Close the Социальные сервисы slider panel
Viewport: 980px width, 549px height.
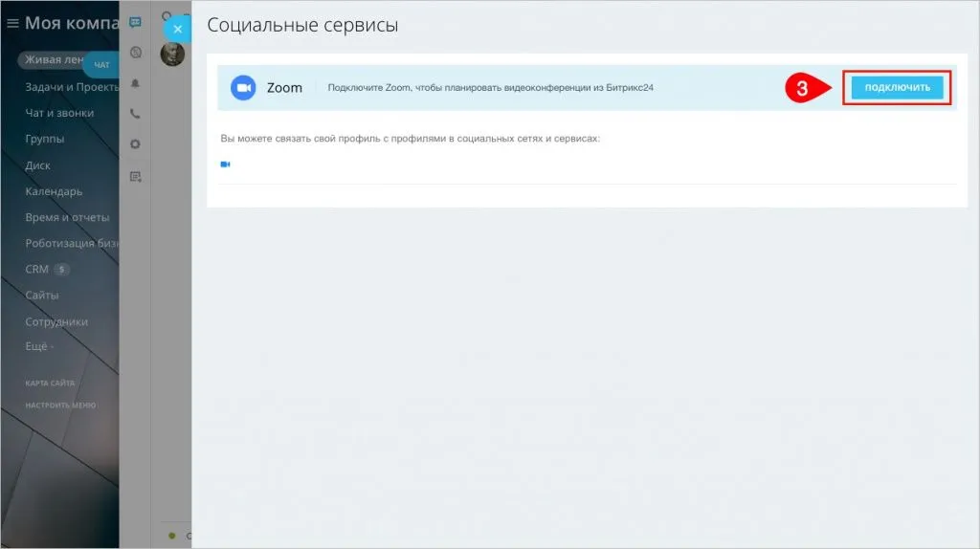click(x=177, y=29)
